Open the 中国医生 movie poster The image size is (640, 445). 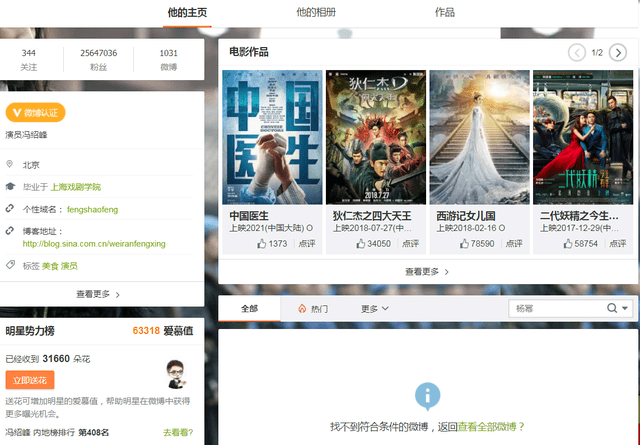272,137
